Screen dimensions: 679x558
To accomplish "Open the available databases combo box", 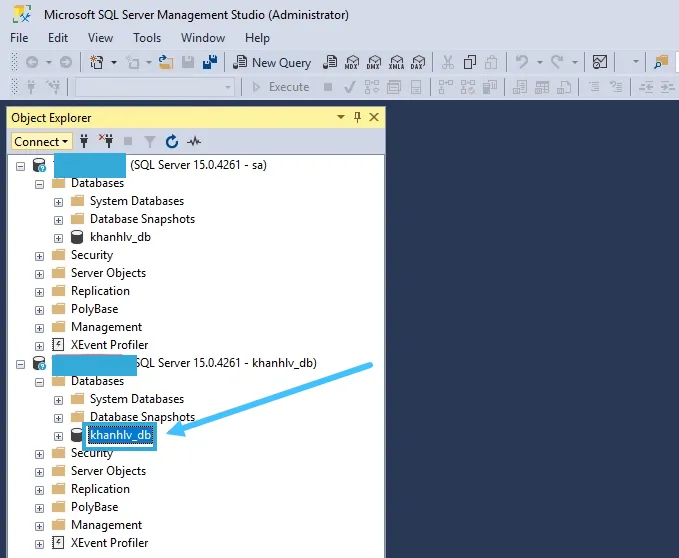I will [155, 87].
